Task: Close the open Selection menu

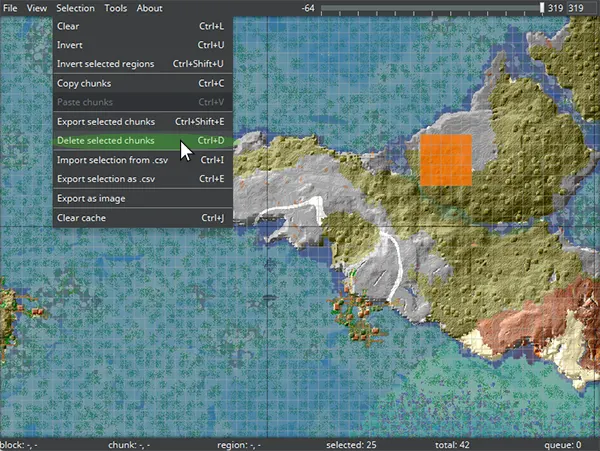Action: point(75,8)
